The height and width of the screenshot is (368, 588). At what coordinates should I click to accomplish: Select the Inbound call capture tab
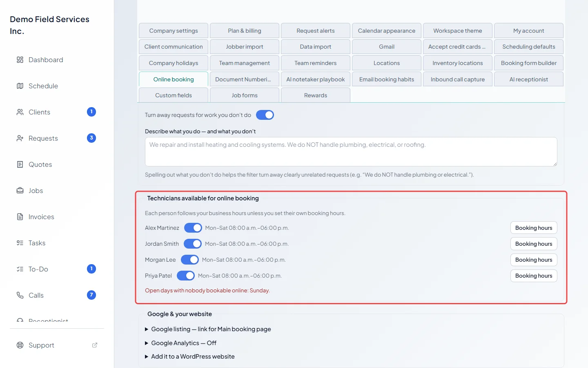tap(458, 79)
